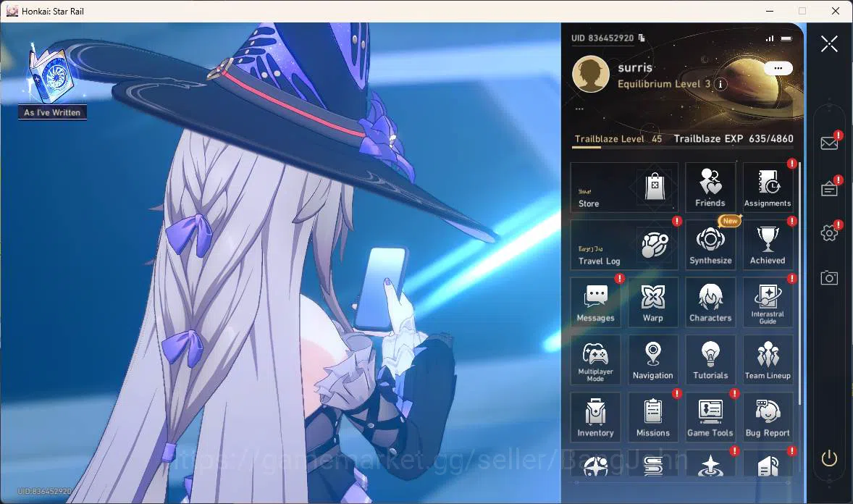The height and width of the screenshot is (504, 853).
Task: Click the bottom-row compass star icon
Action: [x=596, y=466]
